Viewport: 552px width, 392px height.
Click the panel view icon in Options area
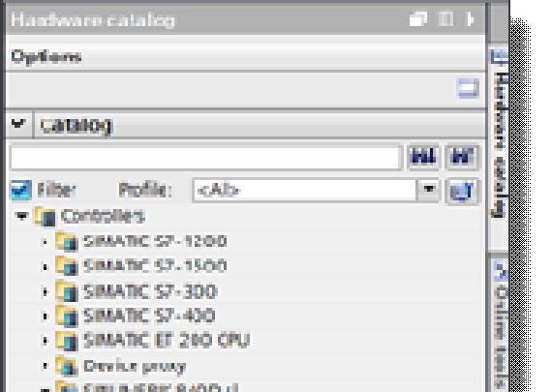coord(468,88)
